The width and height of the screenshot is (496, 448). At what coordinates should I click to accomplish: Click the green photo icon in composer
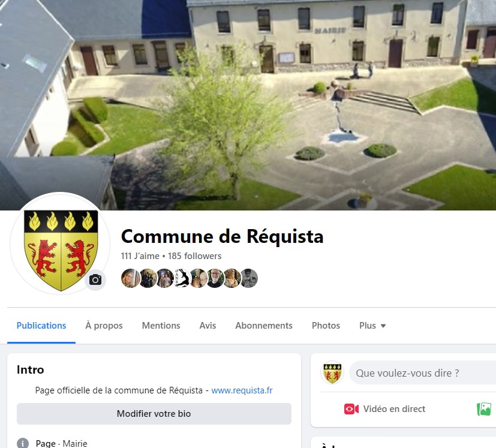click(x=484, y=409)
